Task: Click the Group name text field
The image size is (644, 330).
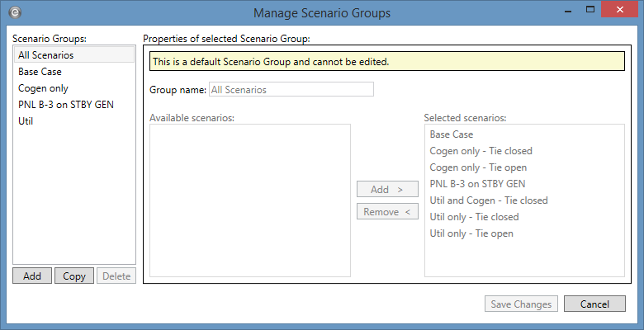Action: 291,89
